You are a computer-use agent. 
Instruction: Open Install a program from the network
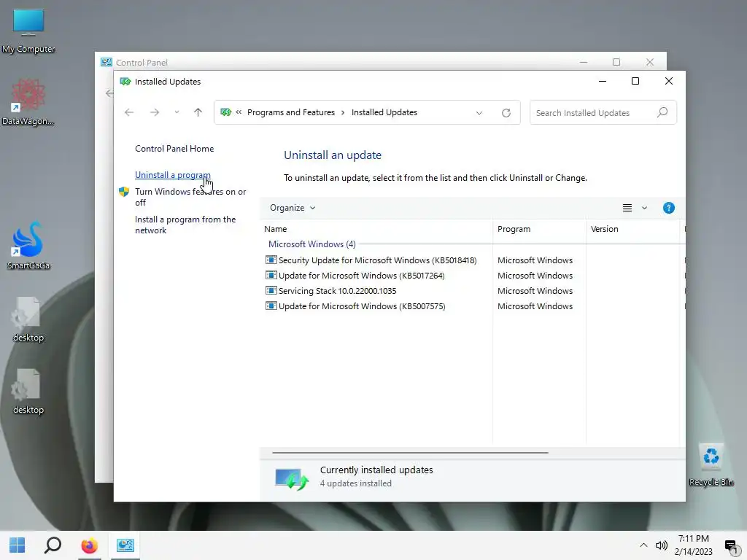(x=185, y=225)
